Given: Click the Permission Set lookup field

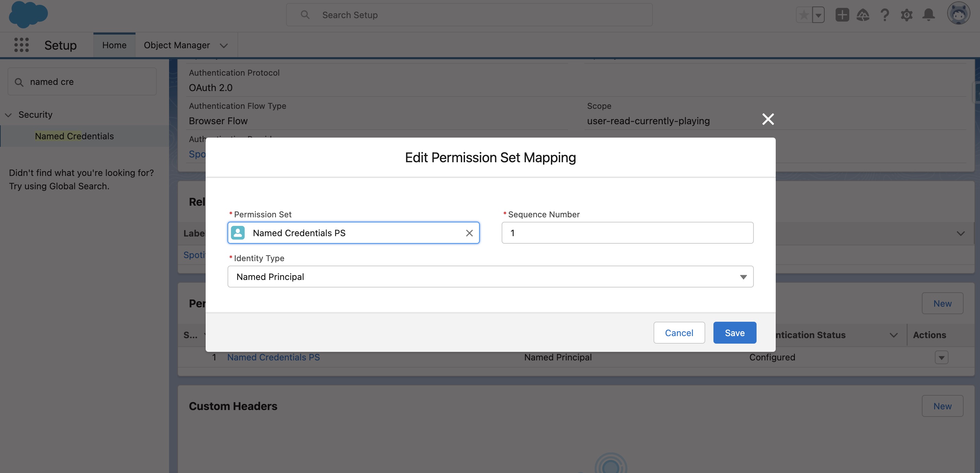Looking at the screenshot, I should pos(353,233).
